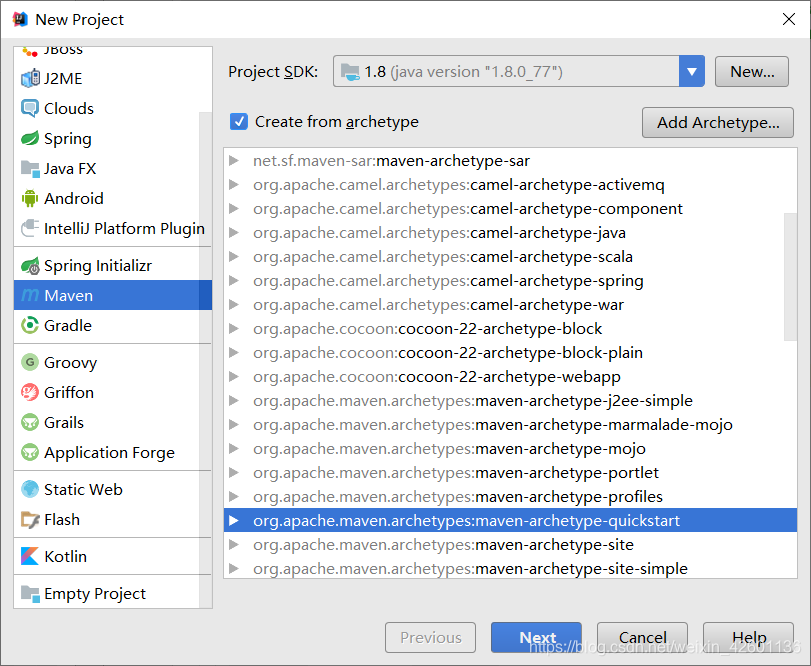Expand camel-archetype-activemq archetype entry

234,185
